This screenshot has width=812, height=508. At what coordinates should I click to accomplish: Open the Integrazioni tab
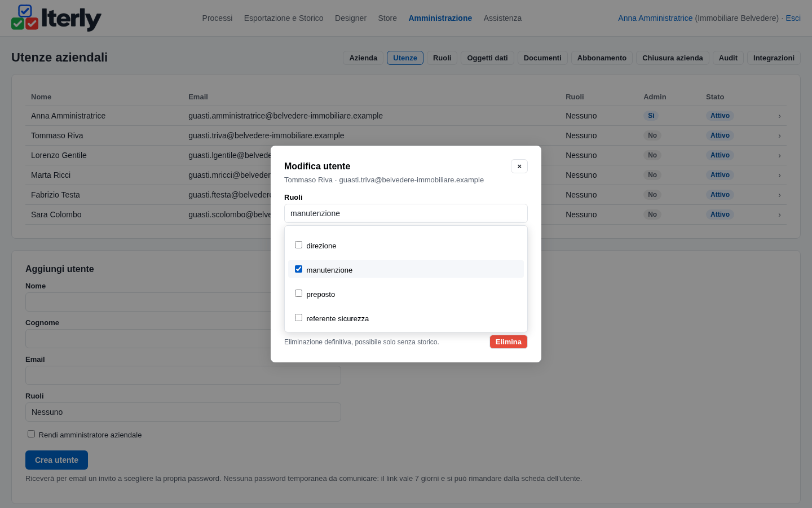(x=774, y=58)
